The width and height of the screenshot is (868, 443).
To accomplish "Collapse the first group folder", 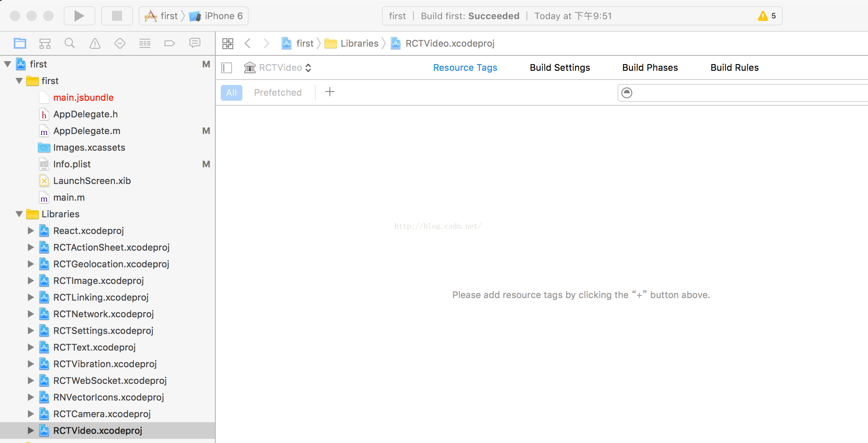I will (19, 81).
